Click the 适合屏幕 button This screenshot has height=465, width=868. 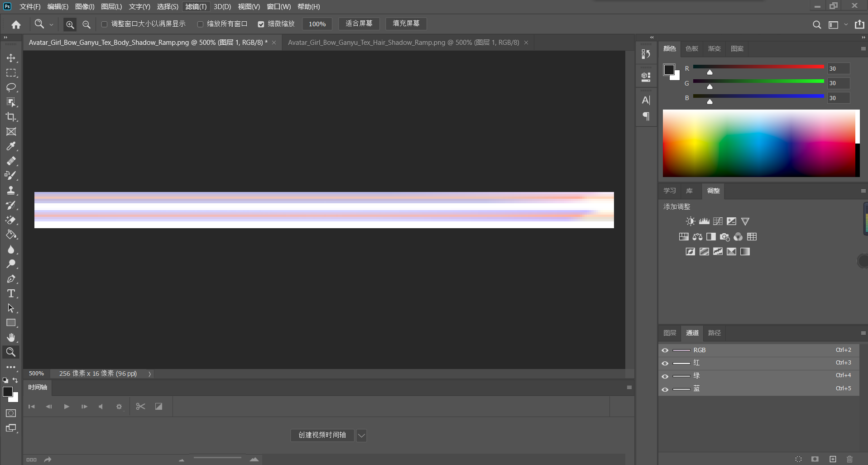click(x=359, y=24)
